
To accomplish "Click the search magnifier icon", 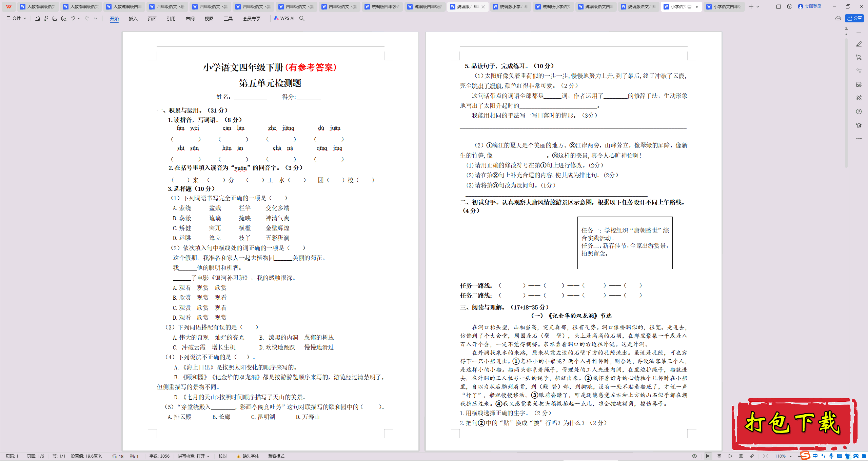I will click(x=302, y=18).
